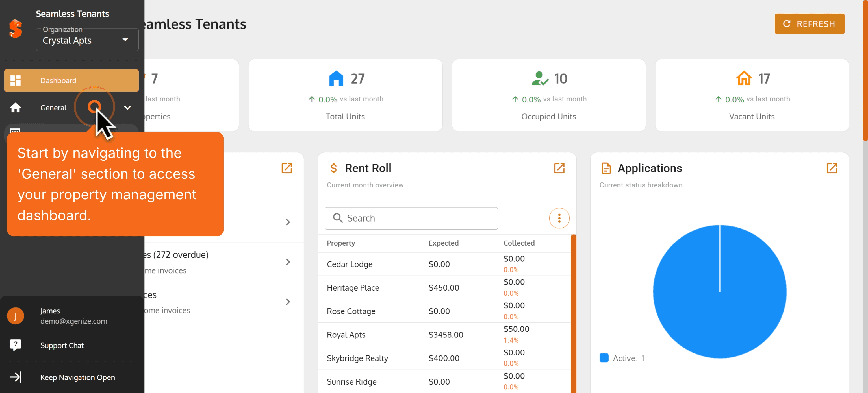Image resolution: width=868 pixels, height=393 pixels.
Task: Click the Applications panel title
Action: click(650, 168)
